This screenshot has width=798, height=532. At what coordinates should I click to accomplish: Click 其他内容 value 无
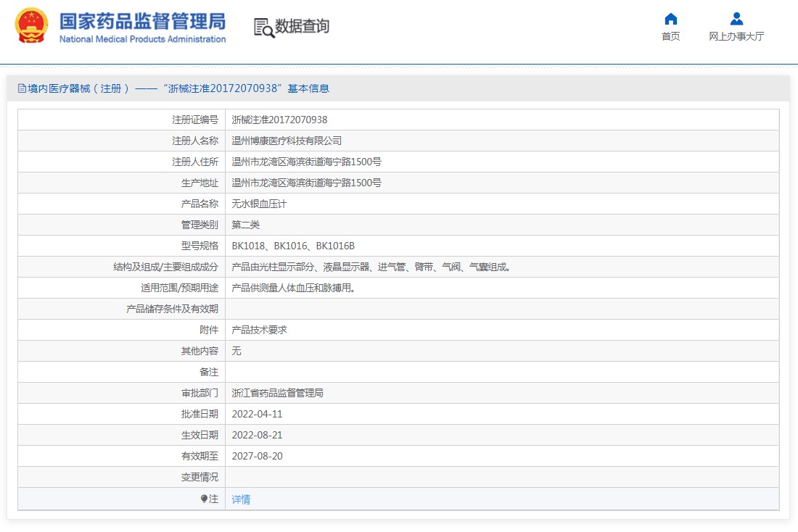coord(236,351)
